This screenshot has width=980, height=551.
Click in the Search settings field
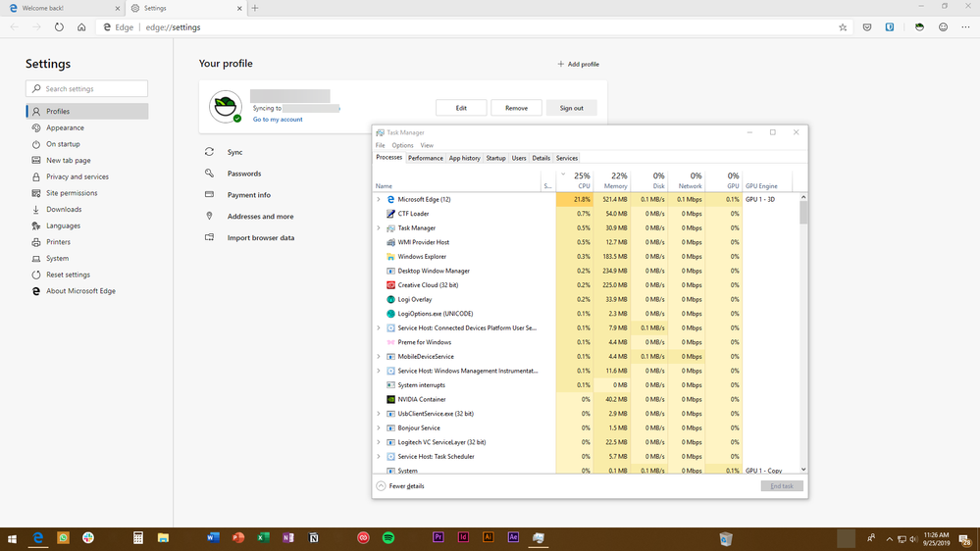[87, 88]
